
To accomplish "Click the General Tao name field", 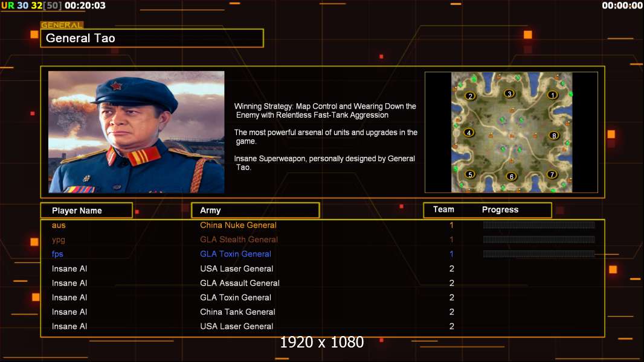I will tap(152, 38).
